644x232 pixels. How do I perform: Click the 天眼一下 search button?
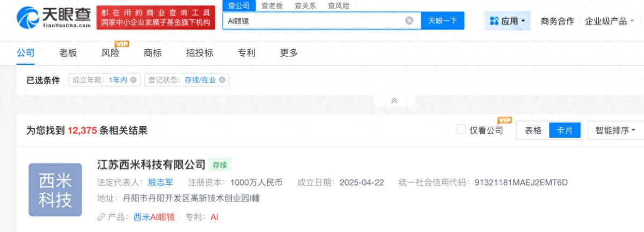[x=442, y=21]
